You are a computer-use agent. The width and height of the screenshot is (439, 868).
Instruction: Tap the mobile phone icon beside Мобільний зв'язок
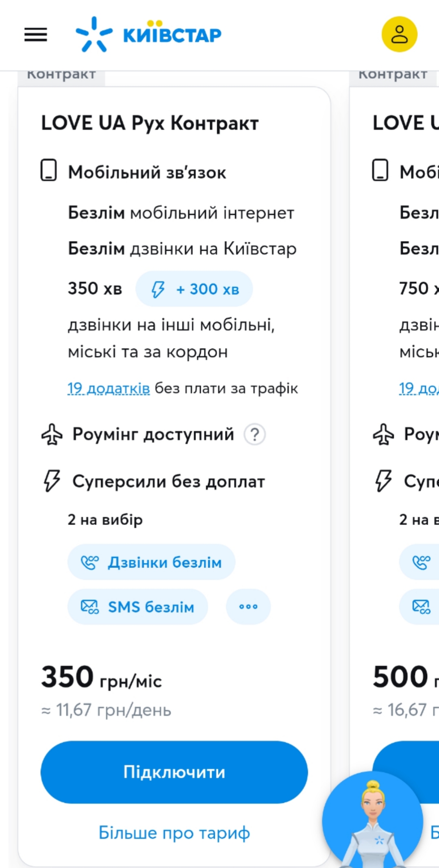pos(49,170)
